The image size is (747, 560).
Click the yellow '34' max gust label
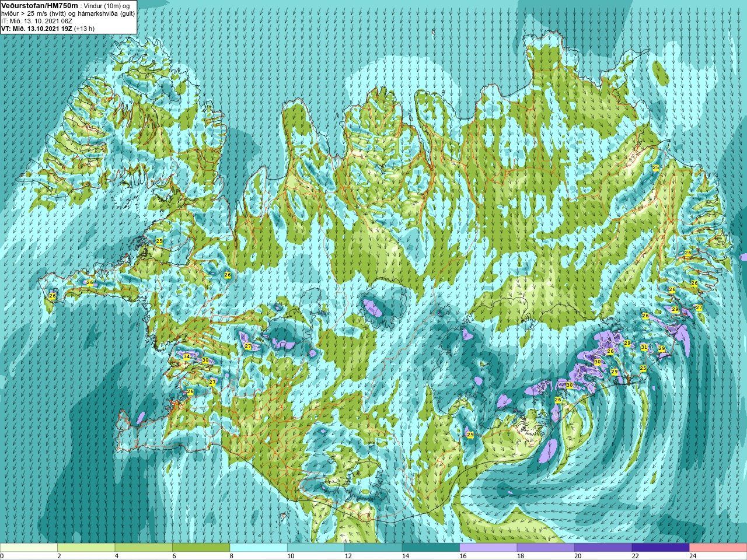187,356
